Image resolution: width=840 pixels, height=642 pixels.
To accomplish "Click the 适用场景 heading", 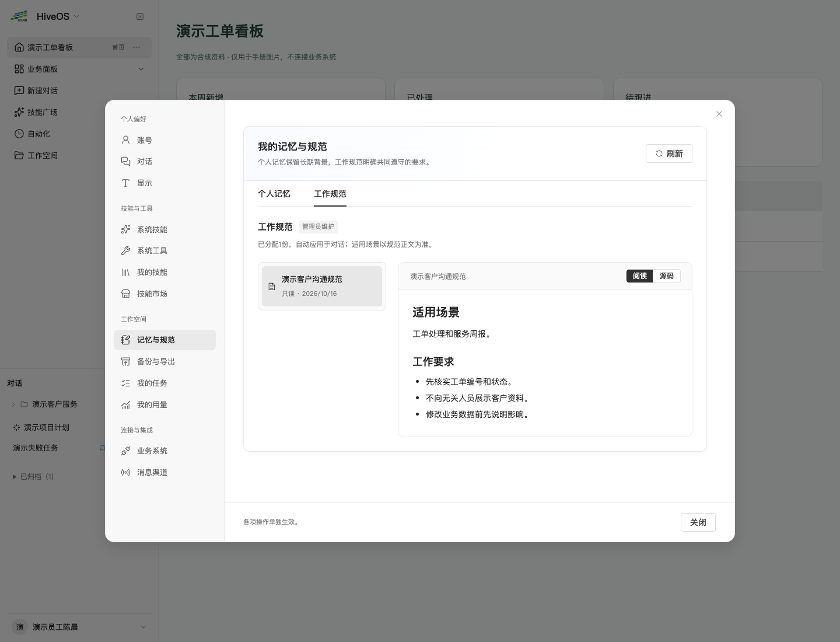I will (x=436, y=312).
